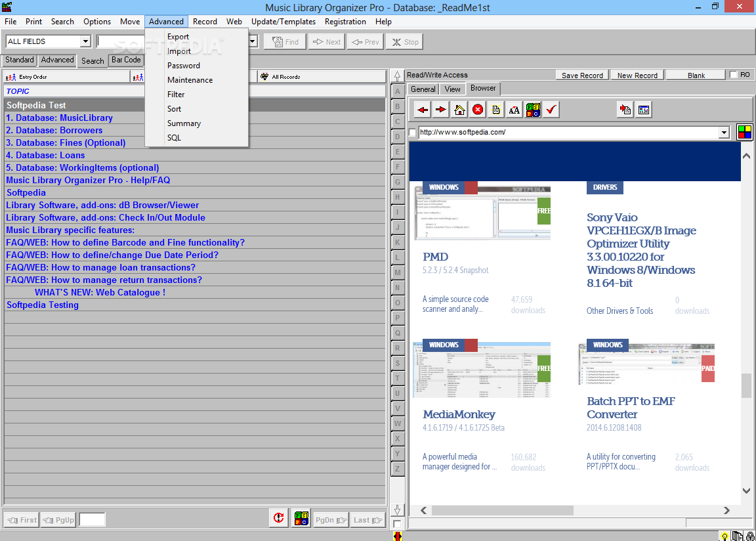Click the Save Record button

(x=582, y=76)
